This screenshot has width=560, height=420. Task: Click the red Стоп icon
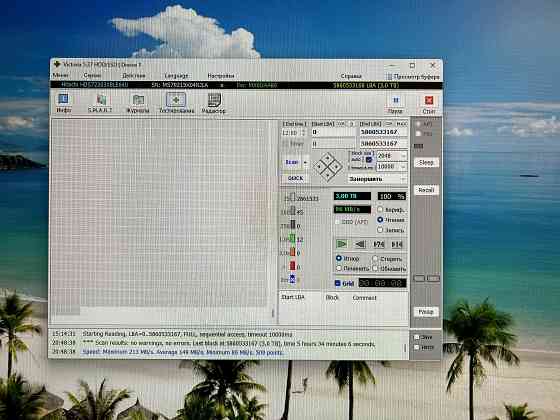coord(429,104)
